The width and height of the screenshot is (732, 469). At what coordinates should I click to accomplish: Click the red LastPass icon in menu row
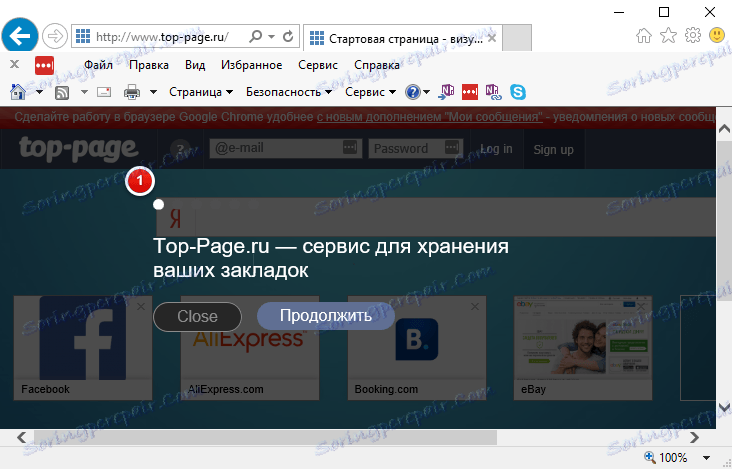coord(44,65)
